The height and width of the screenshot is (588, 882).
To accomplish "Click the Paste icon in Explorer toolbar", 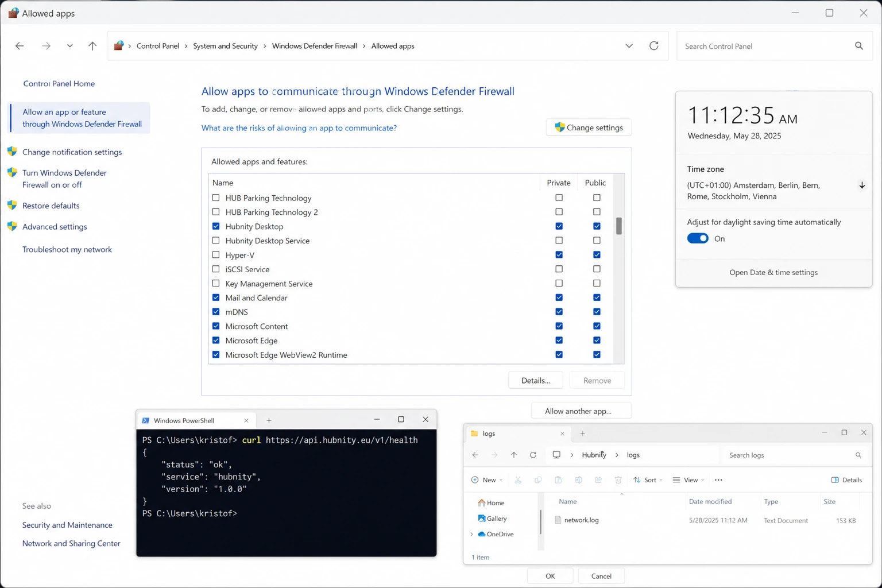I will tap(558, 480).
